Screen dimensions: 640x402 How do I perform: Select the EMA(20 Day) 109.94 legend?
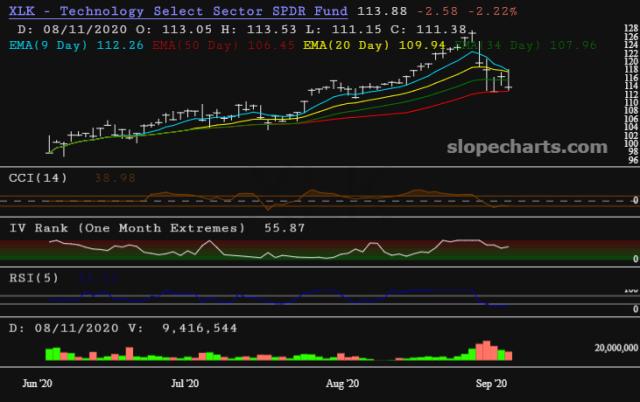[374, 45]
